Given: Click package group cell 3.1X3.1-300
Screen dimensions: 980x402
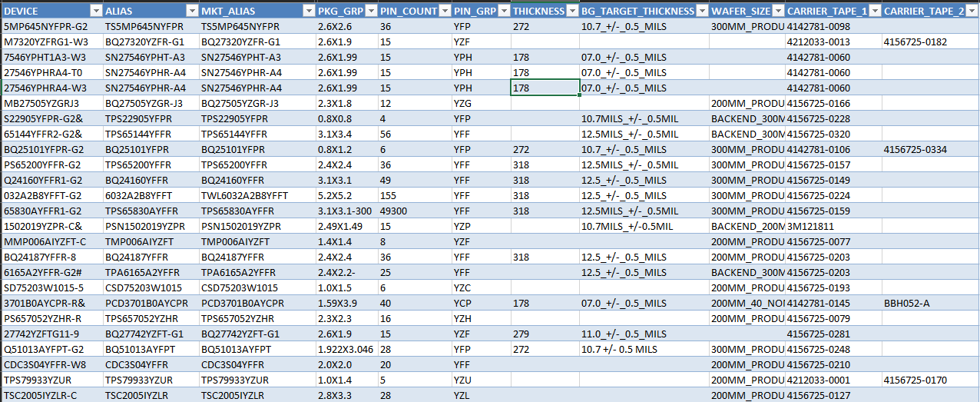Looking at the screenshot, I should [346, 211].
